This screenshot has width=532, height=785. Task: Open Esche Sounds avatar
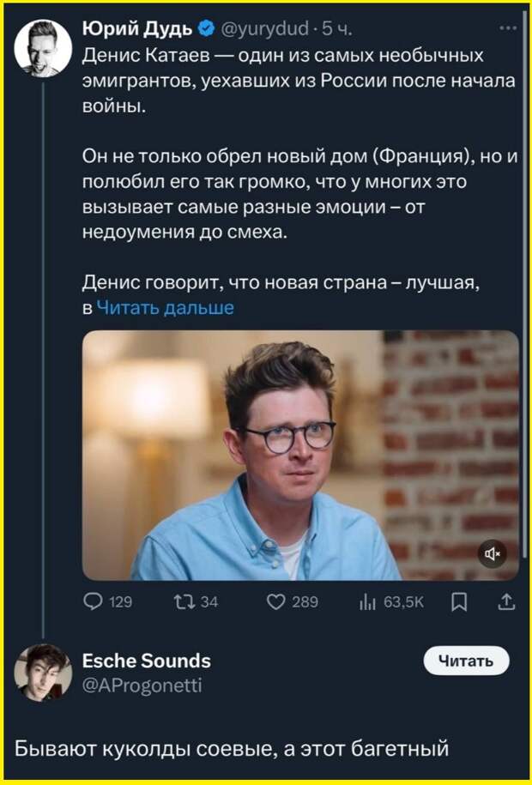click(43, 673)
